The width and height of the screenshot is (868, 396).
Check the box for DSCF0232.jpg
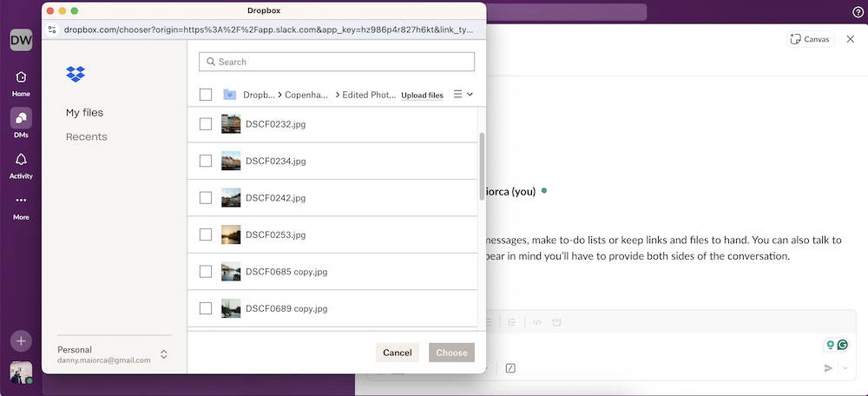pos(206,124)
